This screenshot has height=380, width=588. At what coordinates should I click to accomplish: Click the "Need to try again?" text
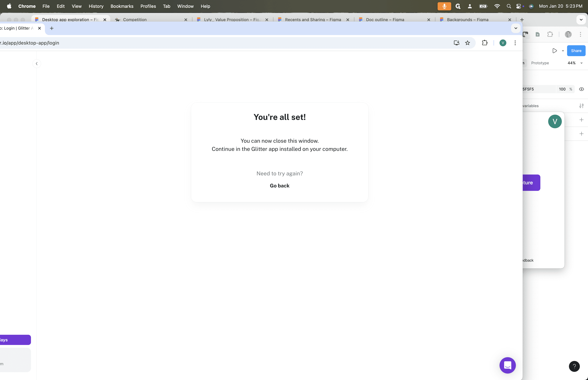280,174
